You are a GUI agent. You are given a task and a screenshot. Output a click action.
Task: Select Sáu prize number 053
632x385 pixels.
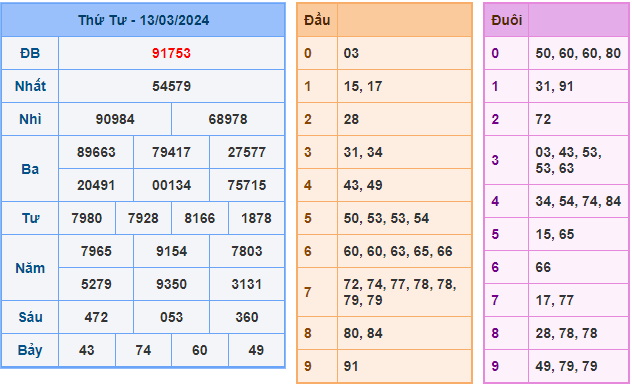[171, 318]
